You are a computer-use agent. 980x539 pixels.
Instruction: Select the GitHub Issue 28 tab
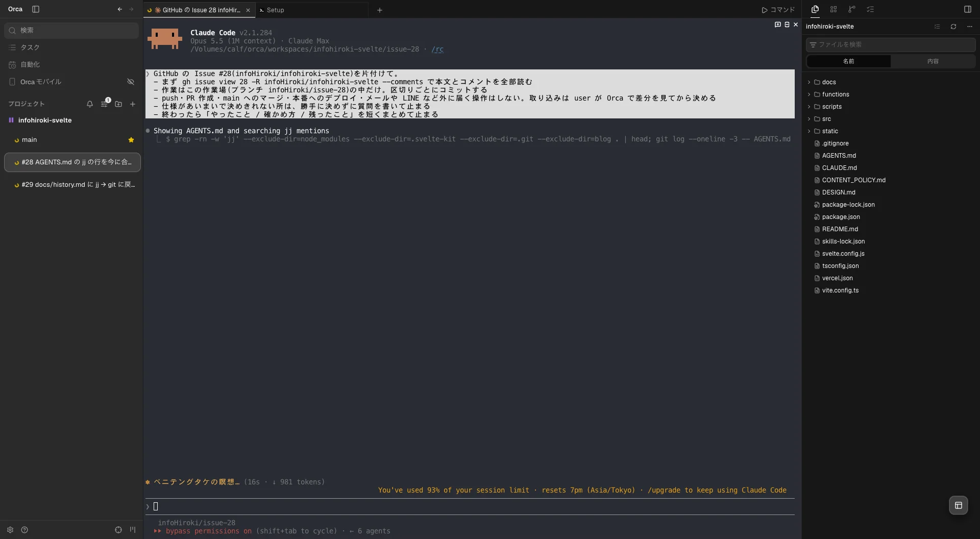[x=199, y=10]
